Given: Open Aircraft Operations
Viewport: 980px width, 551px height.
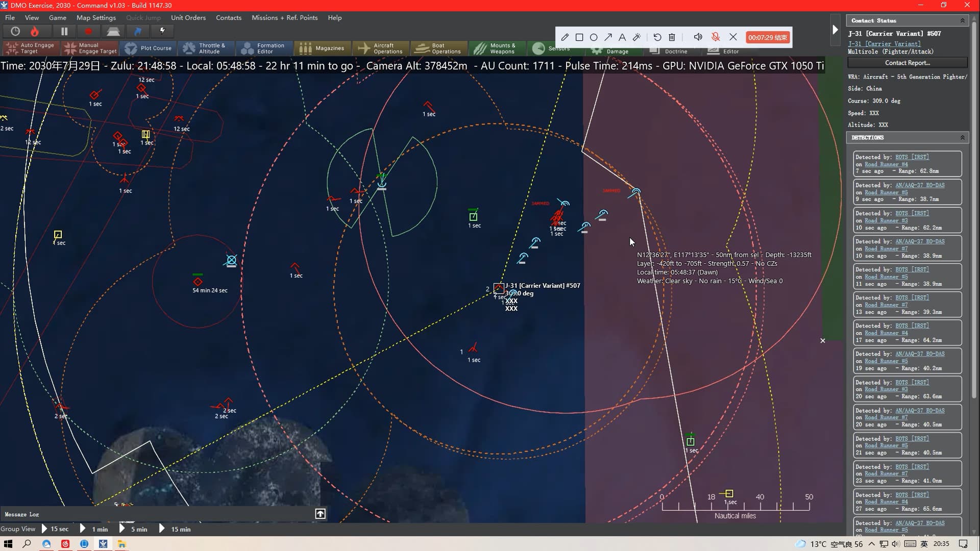Looking at the screenshot, I should tap(381, 48).
